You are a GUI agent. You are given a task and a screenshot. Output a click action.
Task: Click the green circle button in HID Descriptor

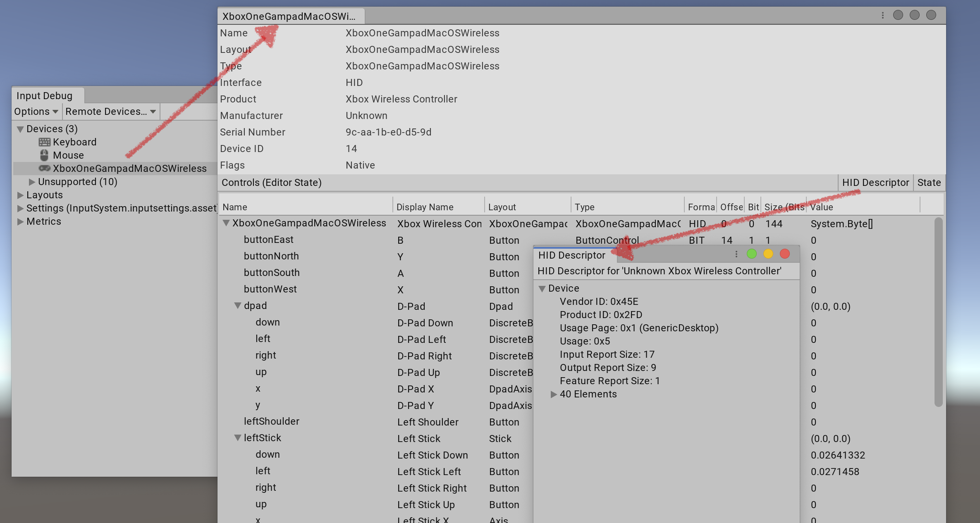click(751, 254)
